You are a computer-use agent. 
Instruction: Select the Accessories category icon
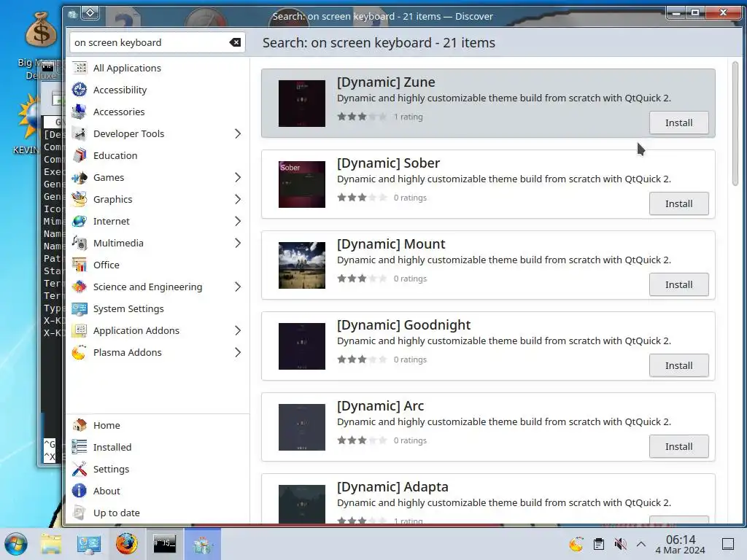(80, 112)
